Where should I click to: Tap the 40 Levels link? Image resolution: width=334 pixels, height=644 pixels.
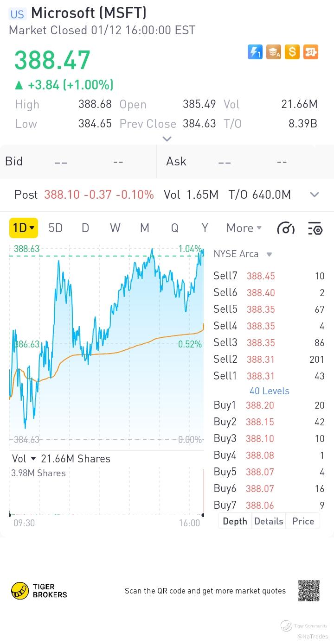point(269,391)
